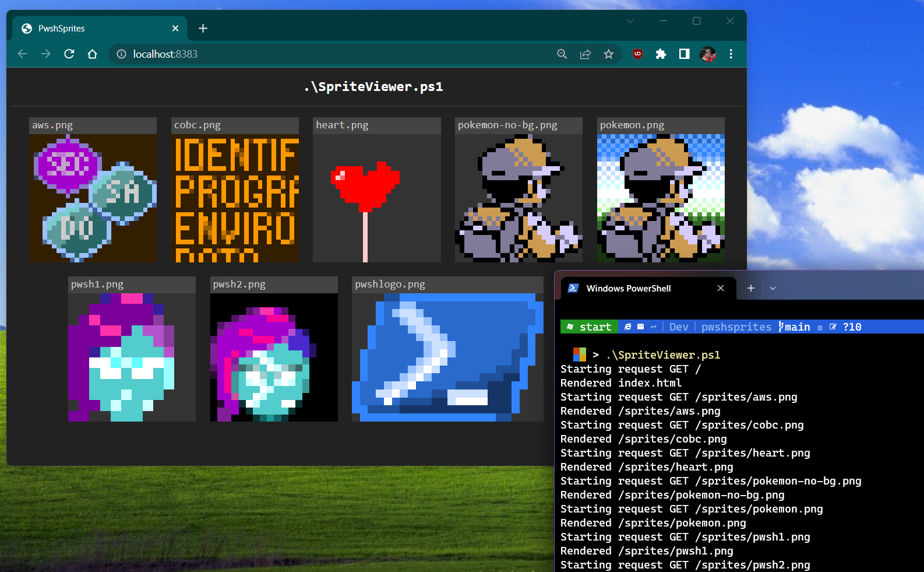This screenshot has width=924, height=572.
Task: Click the aws.png sprite thumbnail
Action: click(93, 198)
